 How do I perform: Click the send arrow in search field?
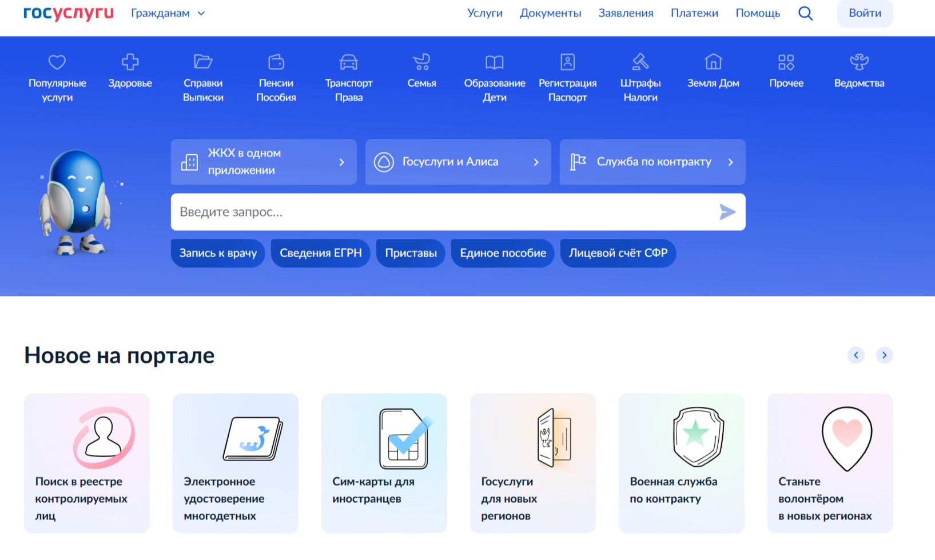[x=727, y=212]
